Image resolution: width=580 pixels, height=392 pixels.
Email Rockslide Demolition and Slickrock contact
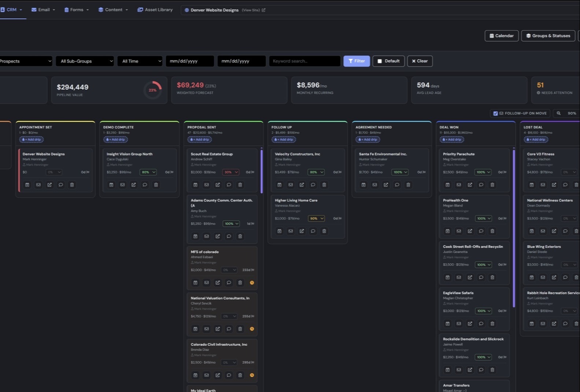pos(459,370)
